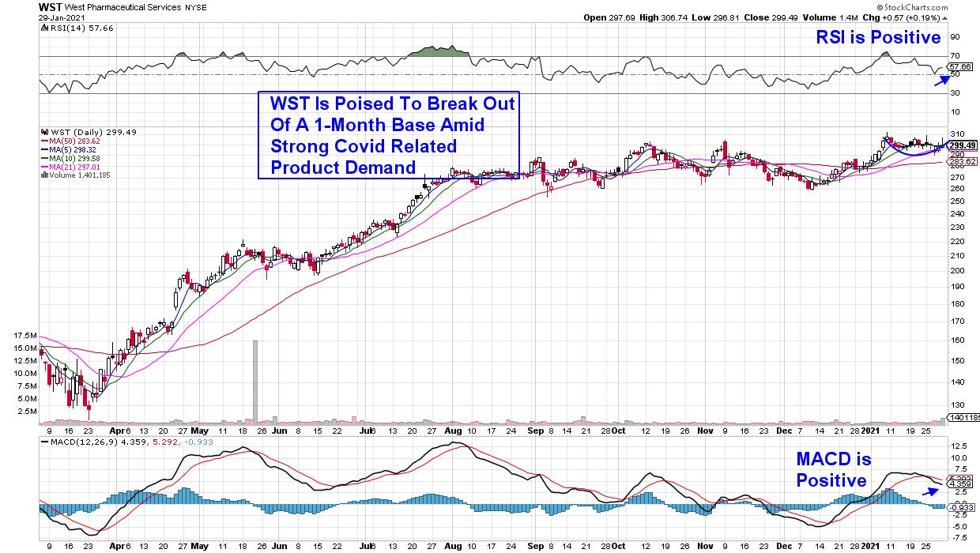The height and width of the screenshot is (553, 980).
Task: Click the red MA(50) line swatch
Action: pos(44,141)
